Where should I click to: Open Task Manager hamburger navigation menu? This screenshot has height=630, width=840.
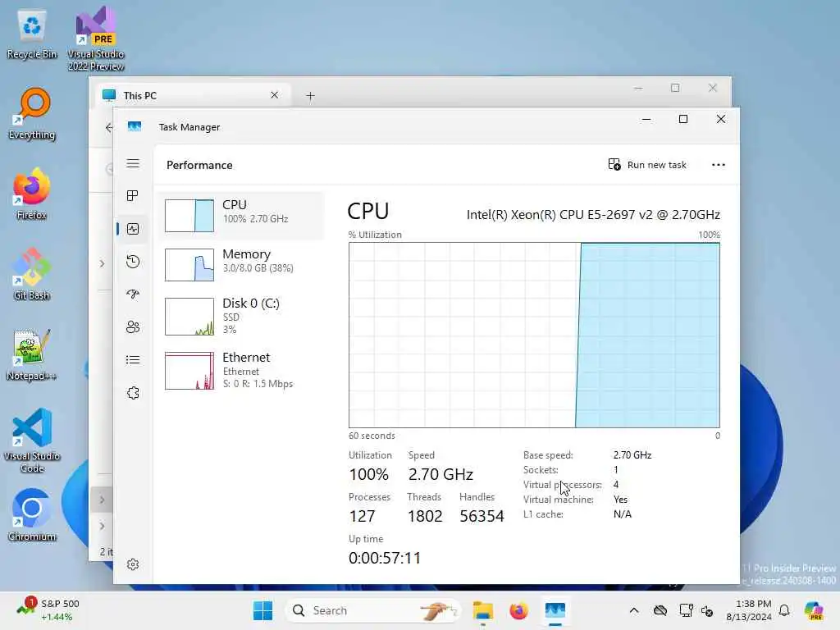[x=133, y=163]
